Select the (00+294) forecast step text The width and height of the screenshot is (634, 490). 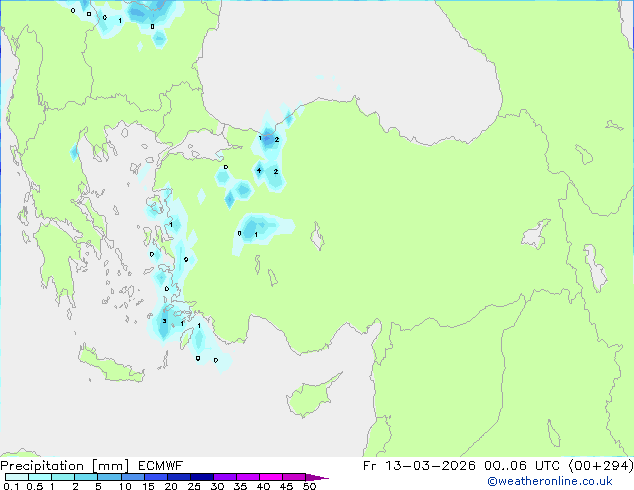(601, 466)
